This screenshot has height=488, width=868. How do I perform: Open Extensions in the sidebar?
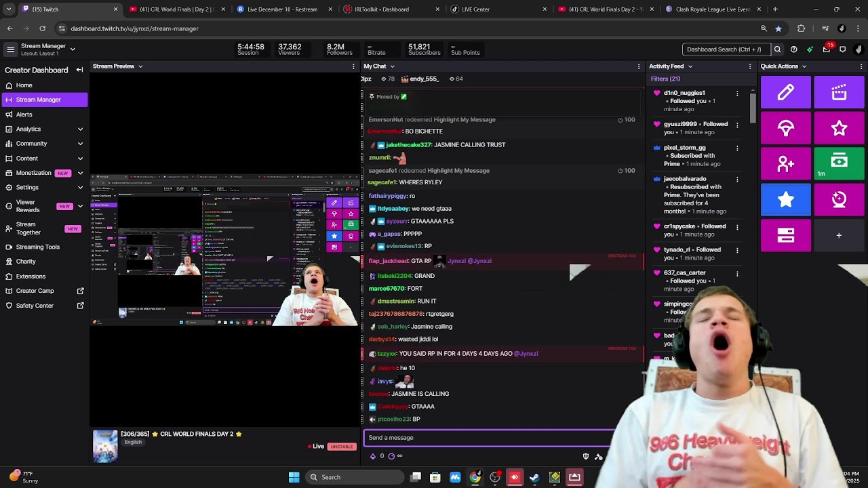point(44,277)
